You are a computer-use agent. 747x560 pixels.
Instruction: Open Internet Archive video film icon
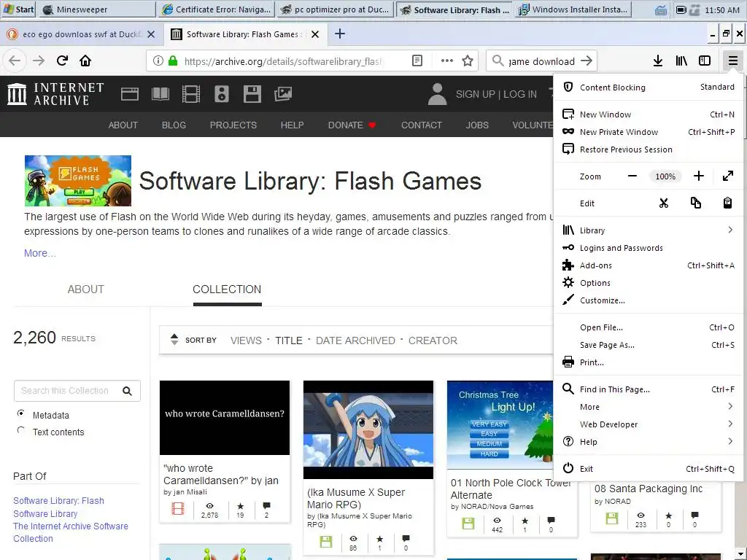(190, 94)
